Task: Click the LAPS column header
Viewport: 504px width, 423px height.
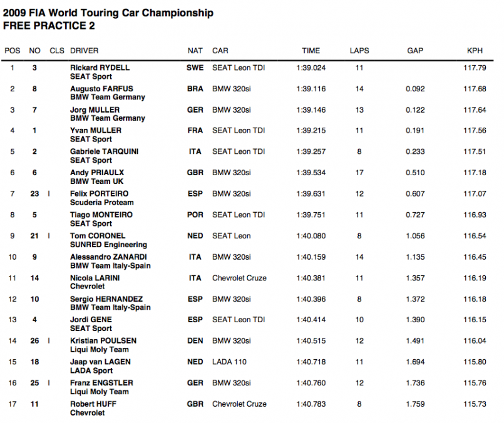Action: pyautogui.click(x=359, y=51)
